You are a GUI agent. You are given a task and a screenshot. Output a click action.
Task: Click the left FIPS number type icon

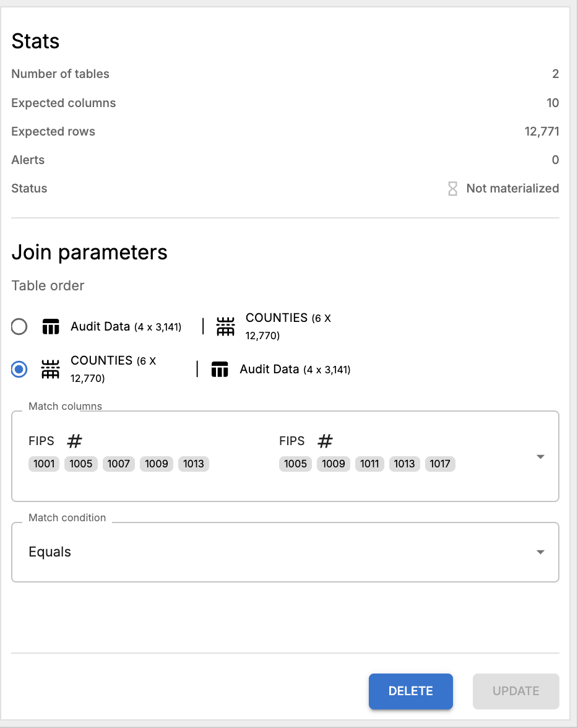[74, 441]
